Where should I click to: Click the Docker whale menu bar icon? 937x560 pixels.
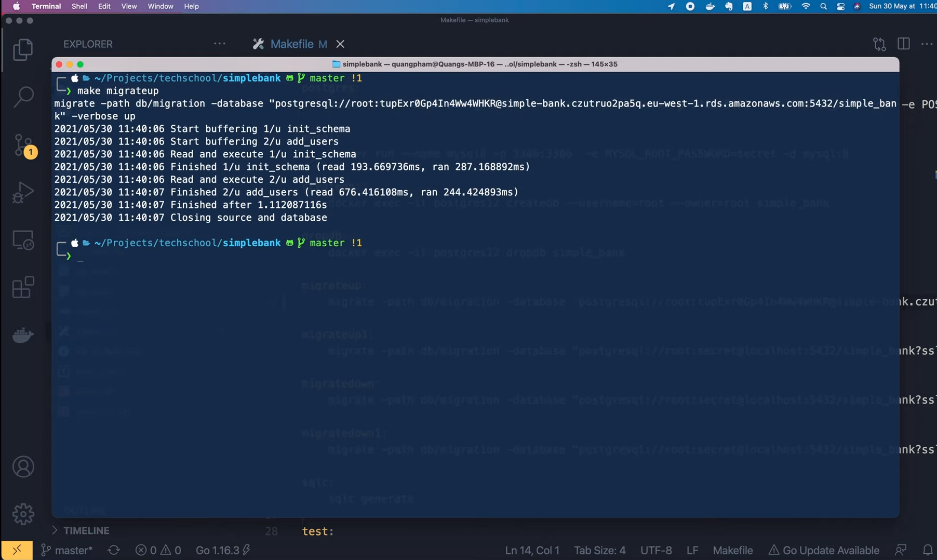[710, 6]
